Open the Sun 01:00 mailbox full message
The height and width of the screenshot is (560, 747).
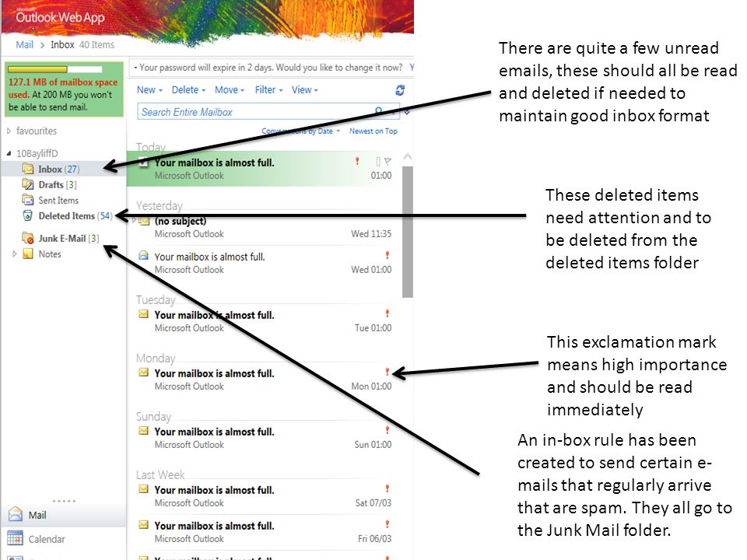[264, 438]
